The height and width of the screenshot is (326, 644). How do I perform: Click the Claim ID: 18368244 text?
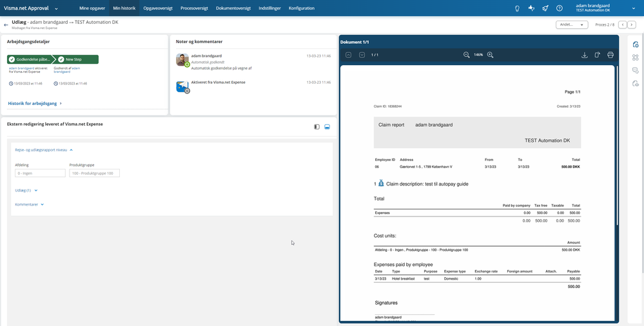coord(387,106)
